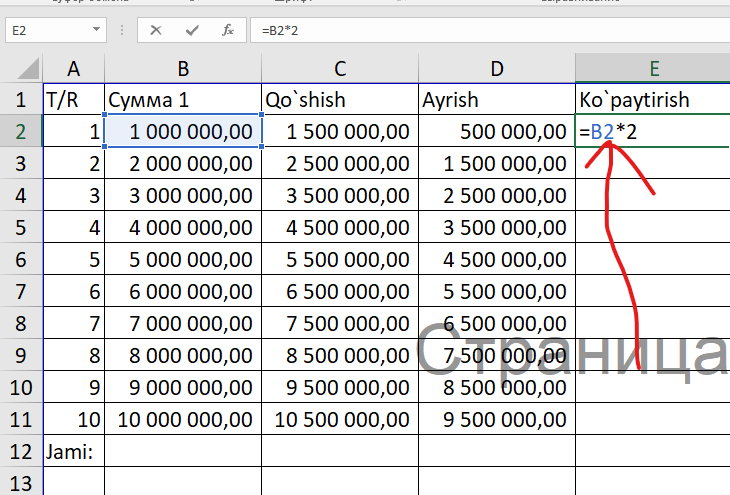Confirm formula with checkmark icon
730x495 pixels.
point(192,31)
